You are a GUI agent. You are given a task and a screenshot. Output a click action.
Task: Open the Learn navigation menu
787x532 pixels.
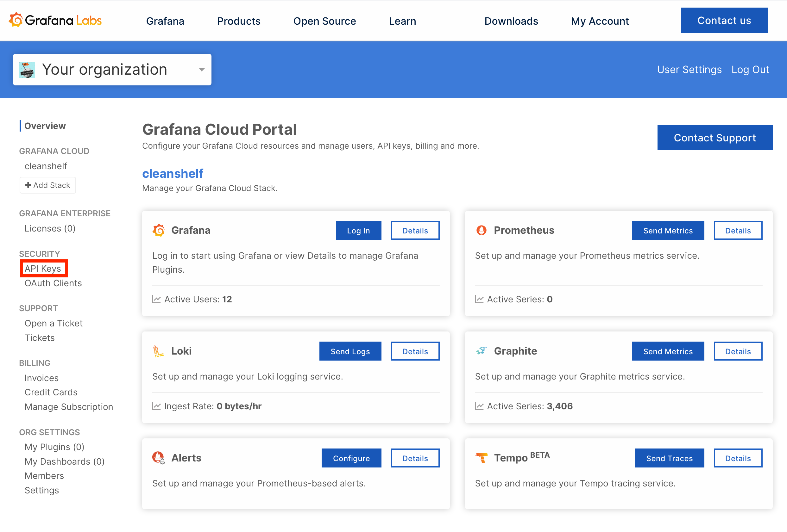[402, 21]
